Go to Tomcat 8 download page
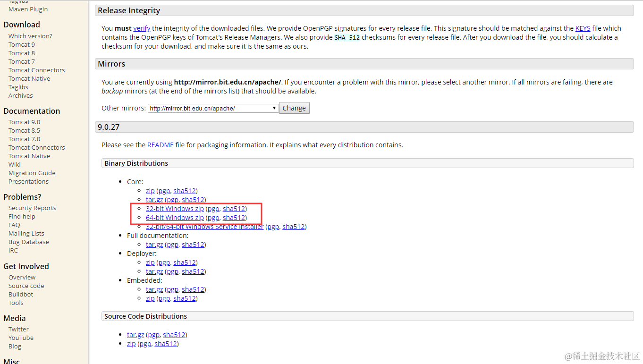Screen dimensions: 643x364 pos(22,53)
